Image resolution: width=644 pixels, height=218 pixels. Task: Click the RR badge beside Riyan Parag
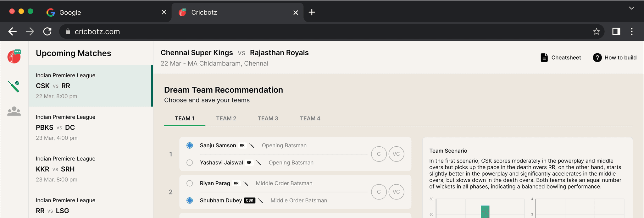point(236,183)
